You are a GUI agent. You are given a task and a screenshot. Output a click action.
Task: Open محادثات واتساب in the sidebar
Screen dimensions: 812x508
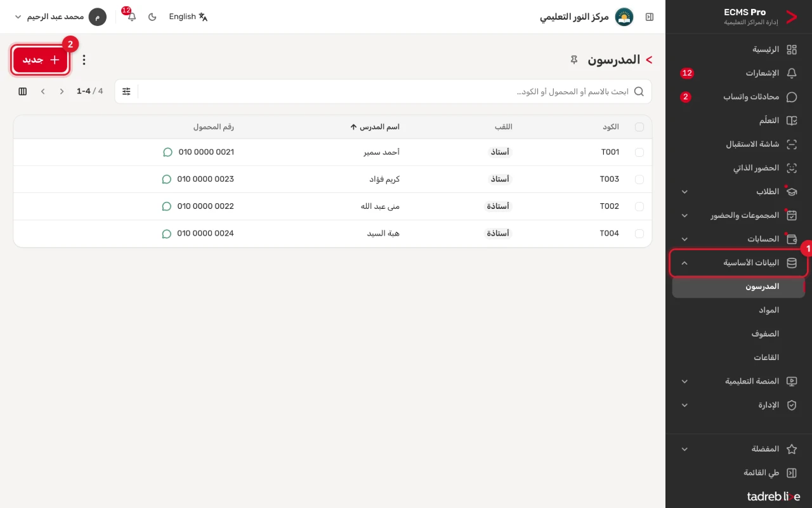pyautogui.click(x=739, y=97)
